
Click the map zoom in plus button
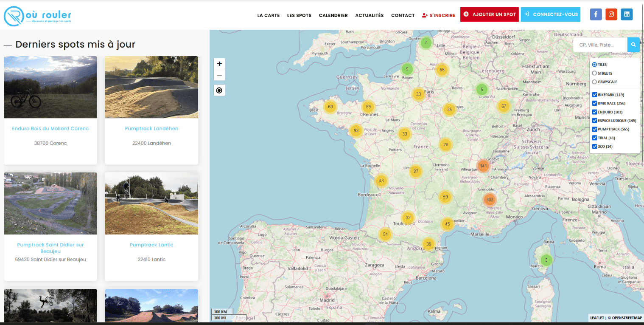pyautogui.click(x=219, y=64)
